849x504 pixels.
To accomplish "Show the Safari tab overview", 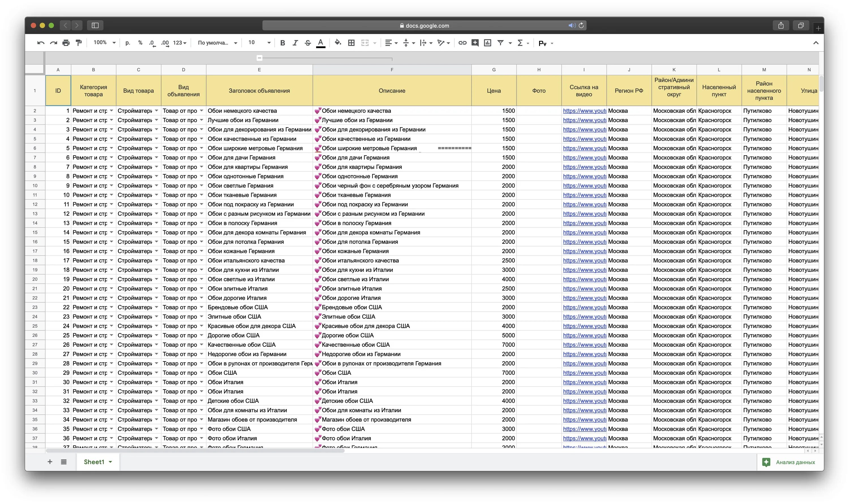I will tap(801, 25).
